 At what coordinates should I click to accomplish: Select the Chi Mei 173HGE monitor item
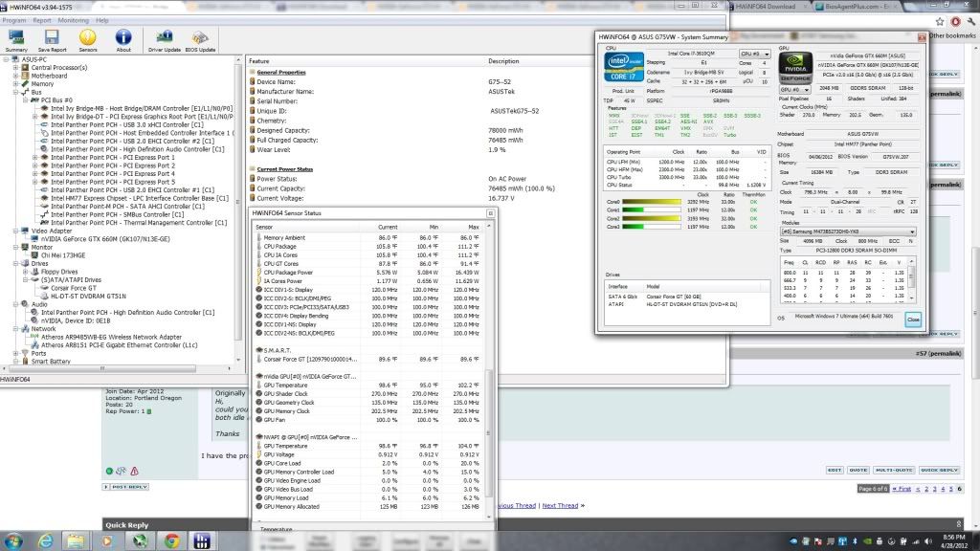[x=63, y=255]
